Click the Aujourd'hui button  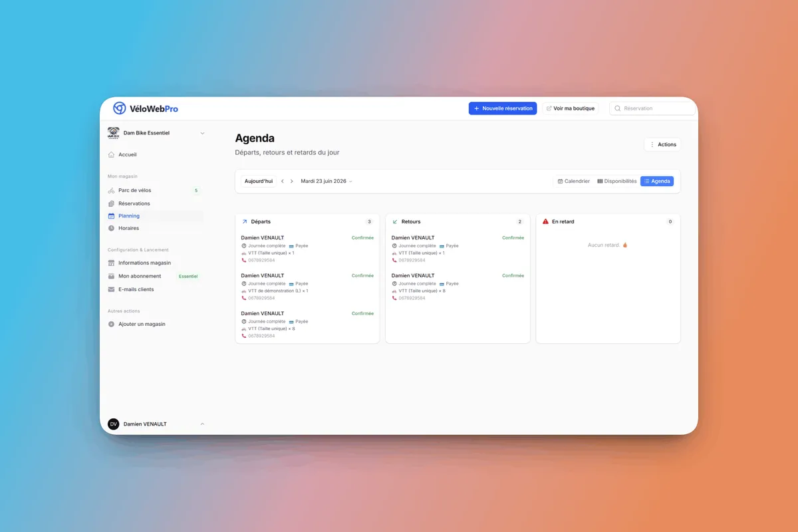coord(259,181)
